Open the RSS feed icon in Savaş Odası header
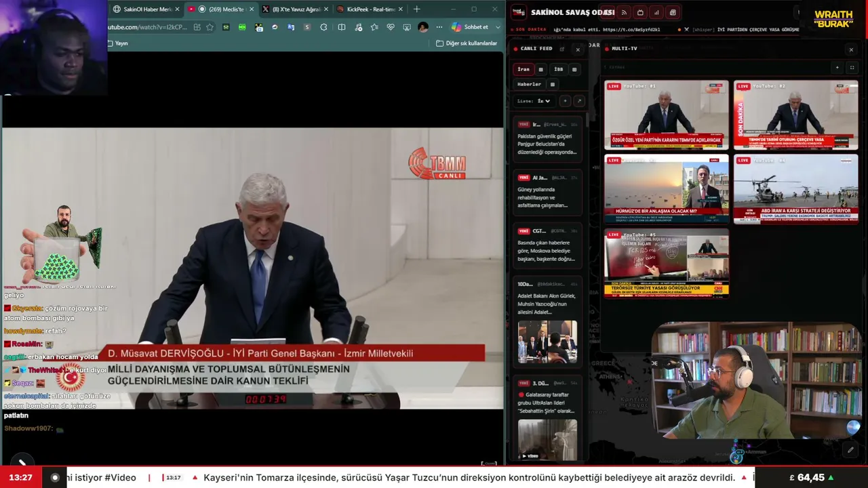 [x=624, y=12]
